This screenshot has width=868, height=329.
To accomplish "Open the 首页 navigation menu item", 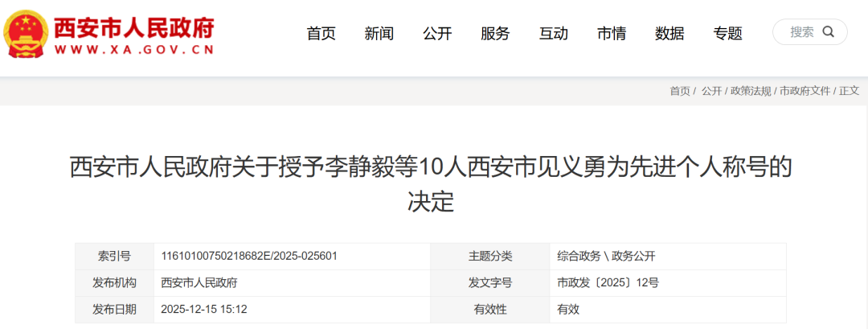I will pos(321,34).
